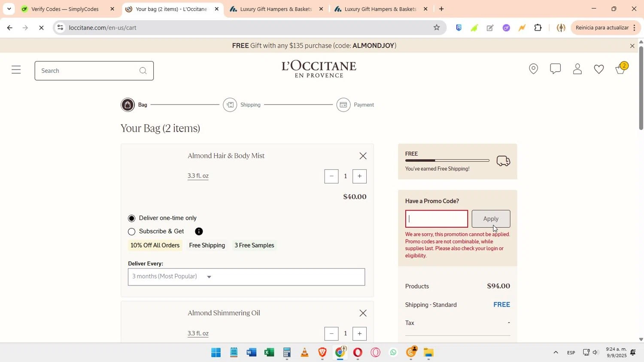Viewport: 644px width, 362px height.
Task: Close the Verify Codes tab
Action: tap(112, 9)
